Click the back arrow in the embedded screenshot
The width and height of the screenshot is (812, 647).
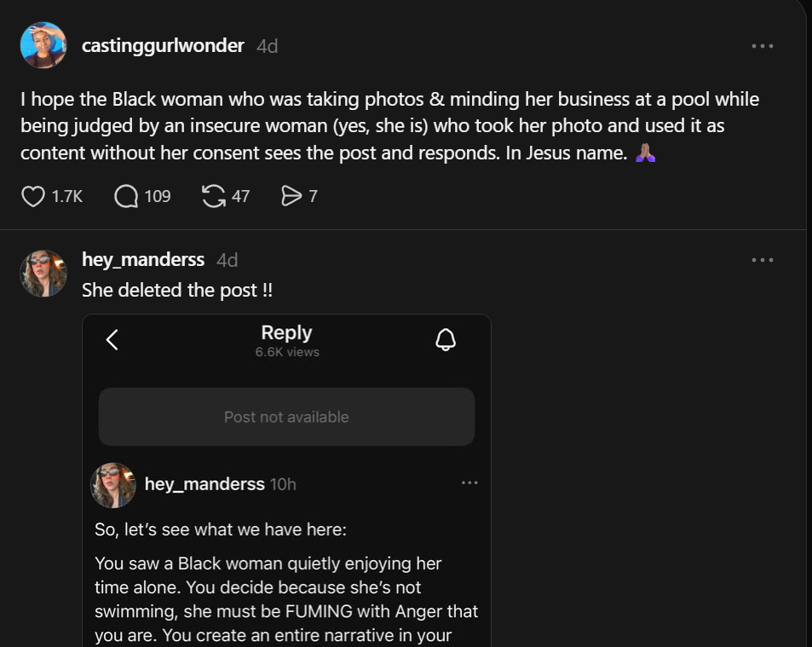[112, 340]
